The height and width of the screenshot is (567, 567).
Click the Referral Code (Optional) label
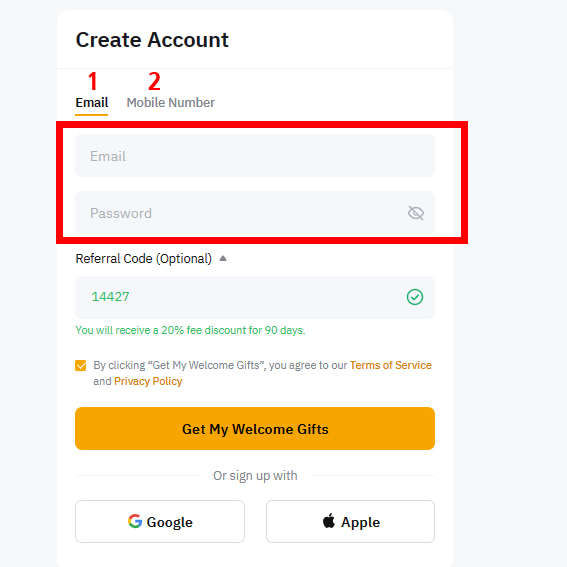(x=144, y=259)
